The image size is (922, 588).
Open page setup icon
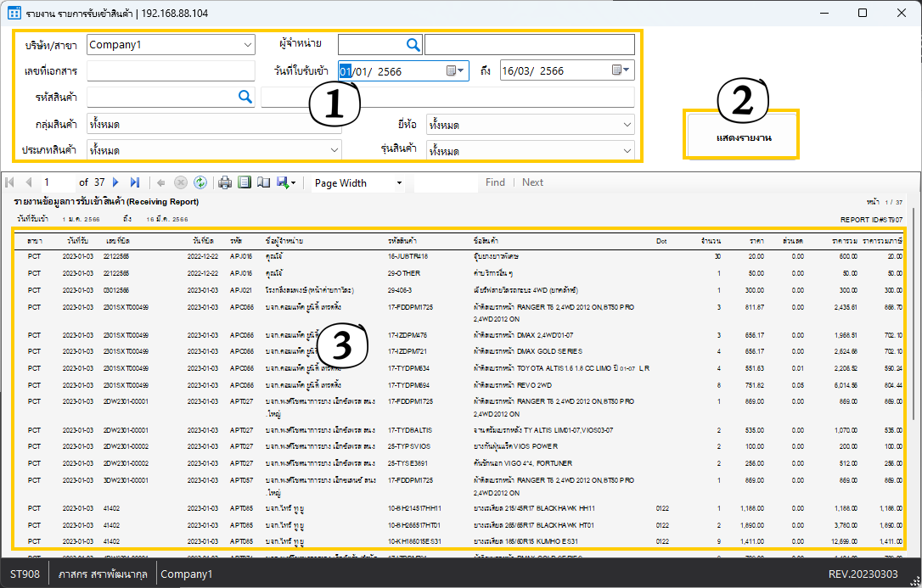tap(263, 182)
